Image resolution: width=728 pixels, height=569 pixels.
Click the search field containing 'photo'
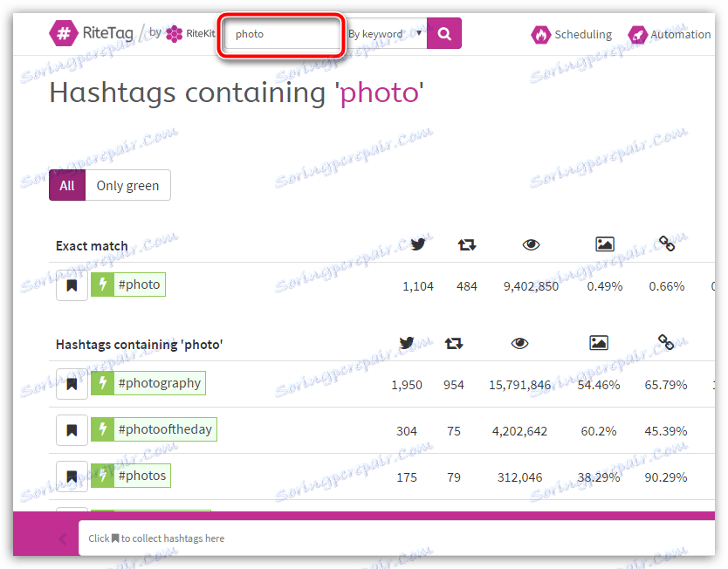(281, 34)
